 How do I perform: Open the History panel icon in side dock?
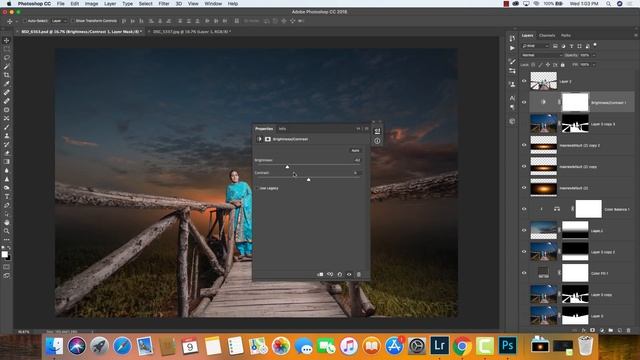[512, 38]
